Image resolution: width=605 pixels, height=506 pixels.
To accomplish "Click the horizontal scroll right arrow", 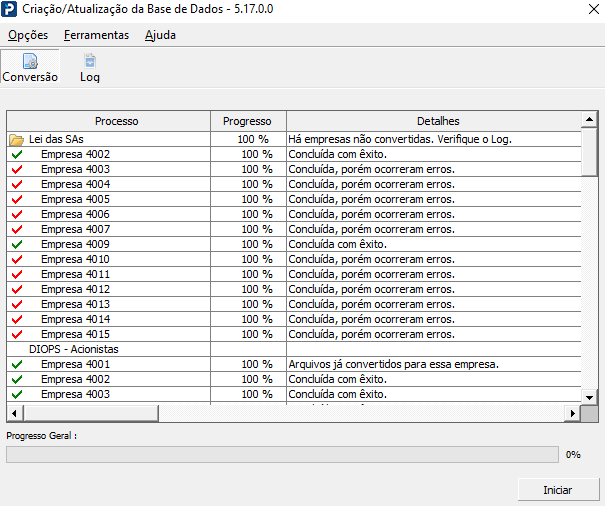I will coord(573,413).
